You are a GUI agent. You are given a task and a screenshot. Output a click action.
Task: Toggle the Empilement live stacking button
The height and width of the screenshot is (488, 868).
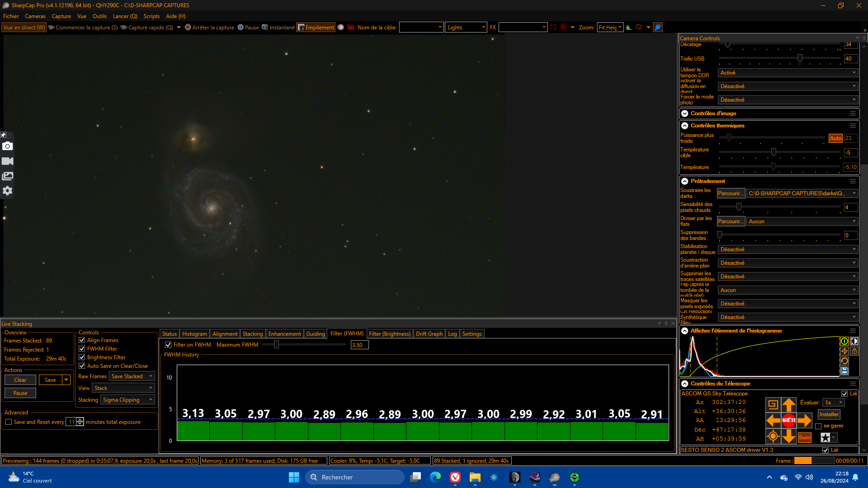pos(316,28)
